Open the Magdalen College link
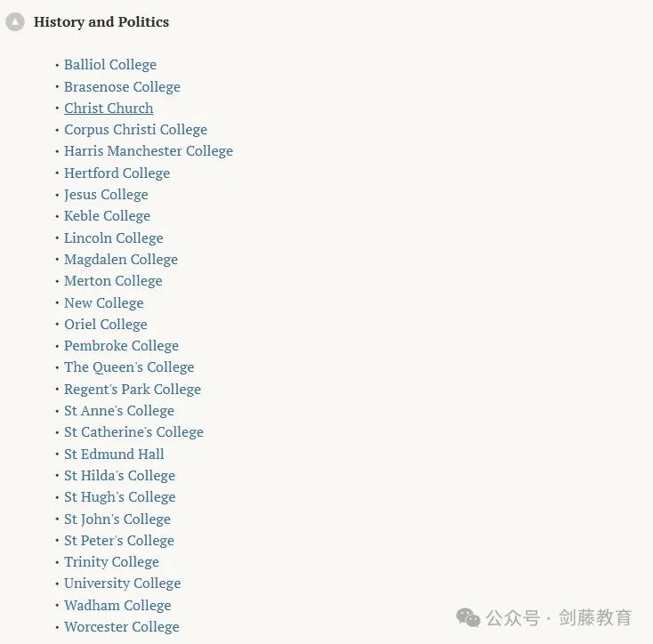The width and height of the screenshot is (653, 644). tap(120, 260)
